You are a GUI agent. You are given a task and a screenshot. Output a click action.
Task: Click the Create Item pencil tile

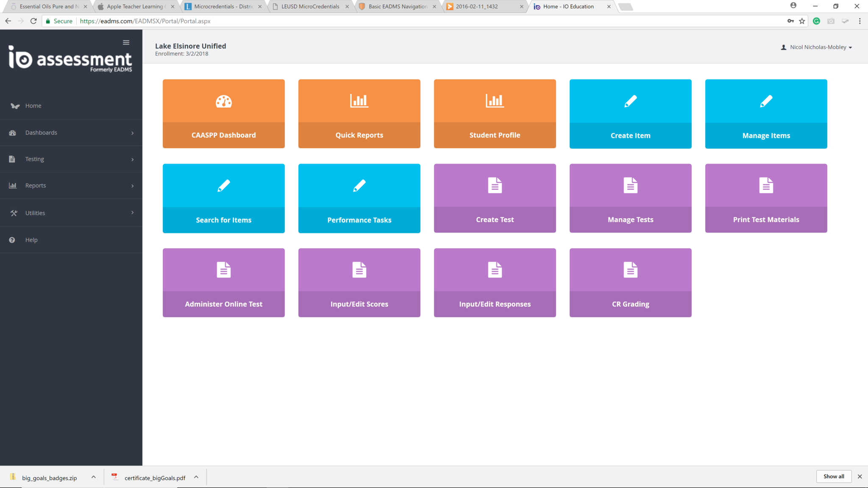click(x=630, y=114)
